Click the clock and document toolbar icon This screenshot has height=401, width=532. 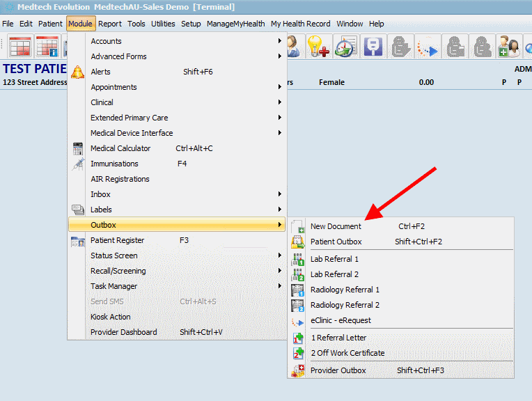pos(346,47)
